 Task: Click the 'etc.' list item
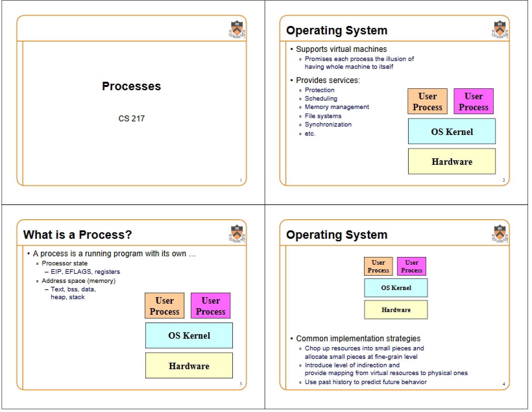click(x=310, y=133)
